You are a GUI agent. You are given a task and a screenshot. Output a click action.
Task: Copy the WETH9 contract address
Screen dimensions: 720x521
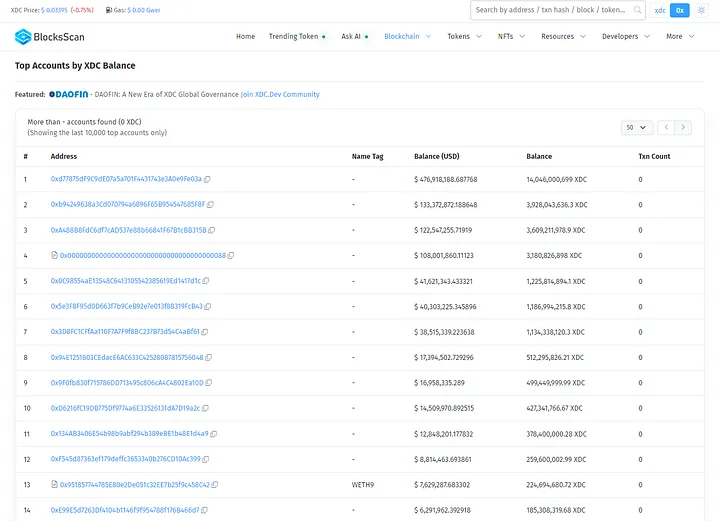[x=216, y=484]
